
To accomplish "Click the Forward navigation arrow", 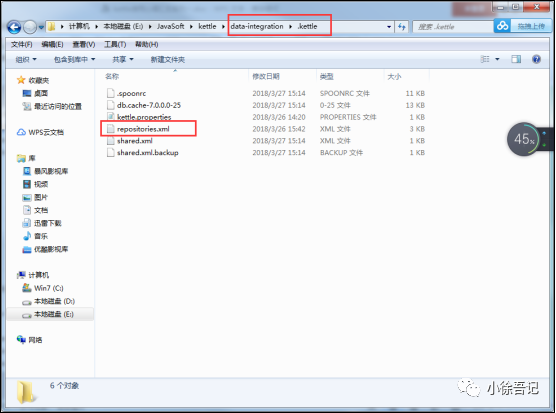I will [x=30, y=27].
